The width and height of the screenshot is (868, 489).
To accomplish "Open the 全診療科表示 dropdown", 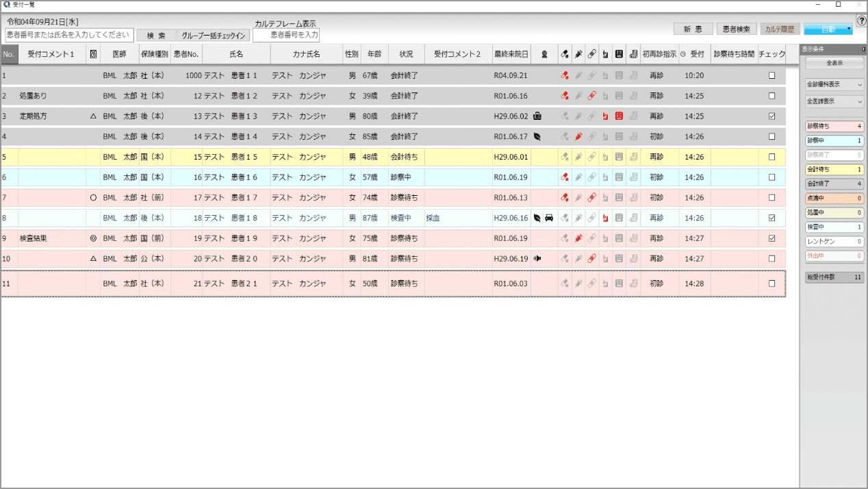I will pos(834,84).
